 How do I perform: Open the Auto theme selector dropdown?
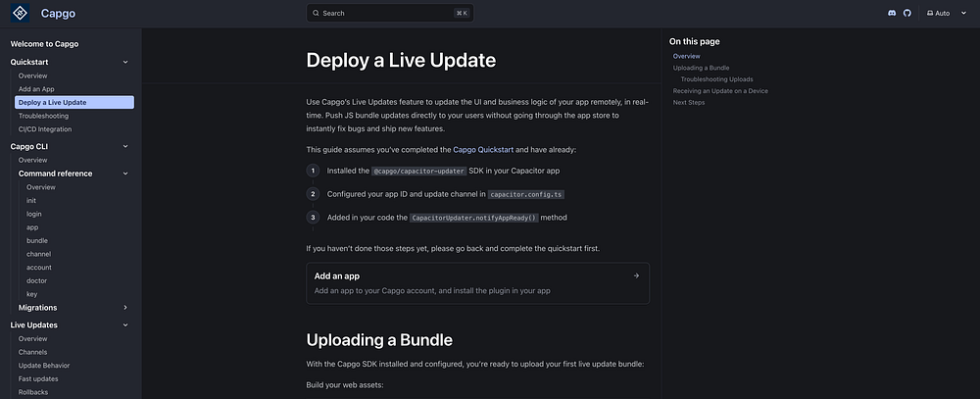(947, 13)
